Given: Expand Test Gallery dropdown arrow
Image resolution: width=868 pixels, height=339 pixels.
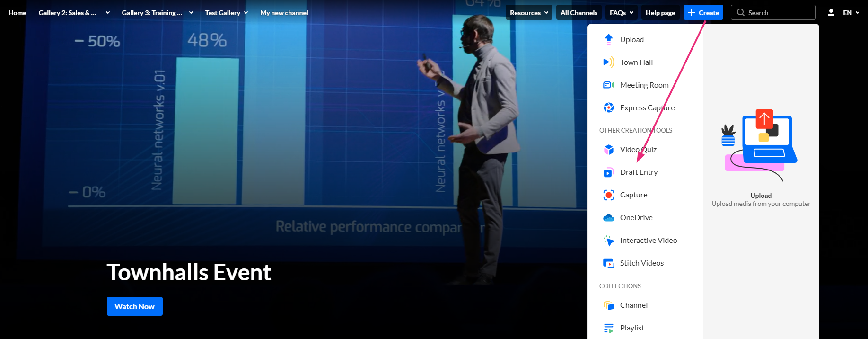Looking at the screenshot, I should coord(246,13).
